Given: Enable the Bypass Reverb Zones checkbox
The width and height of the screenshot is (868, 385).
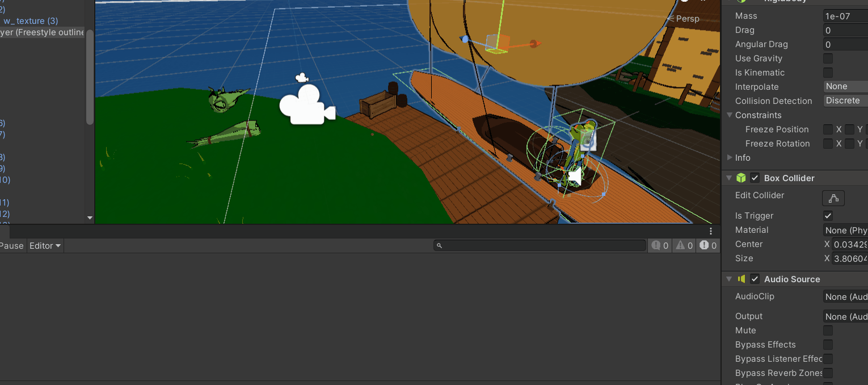Looking at the screenshot, I should 828,373.
